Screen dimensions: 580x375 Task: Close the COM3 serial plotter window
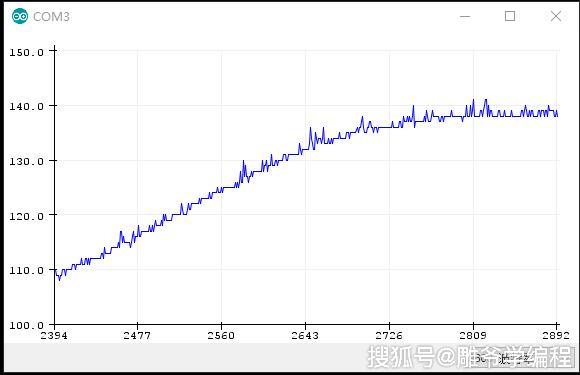pos(556,16)
